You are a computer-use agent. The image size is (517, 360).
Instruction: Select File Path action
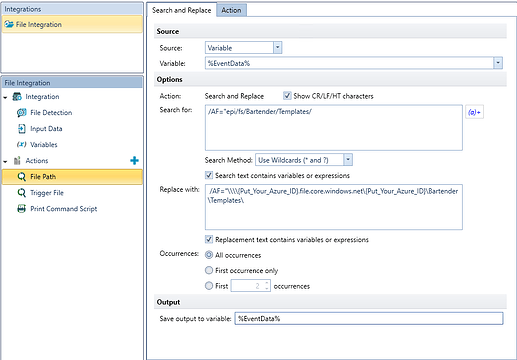[72, 177]
